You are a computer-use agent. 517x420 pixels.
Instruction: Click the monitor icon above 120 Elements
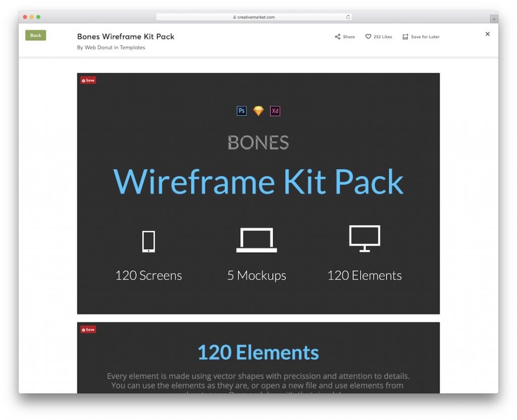point(365,237)
